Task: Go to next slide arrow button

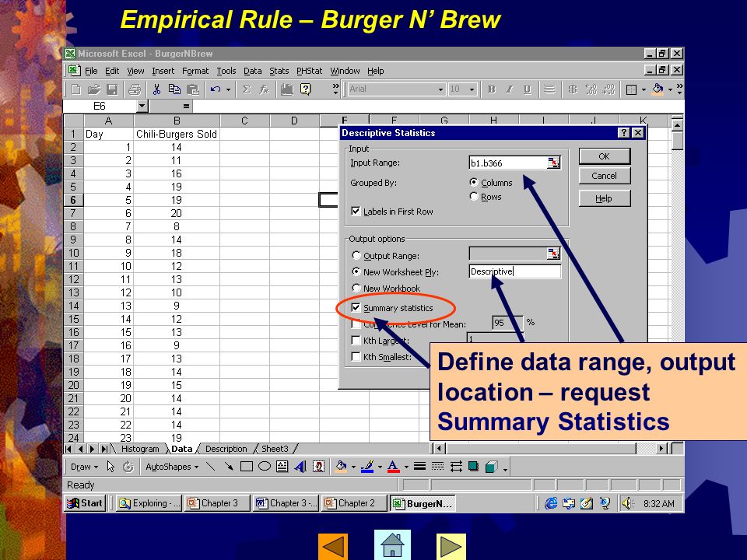Action: point(451,546)
